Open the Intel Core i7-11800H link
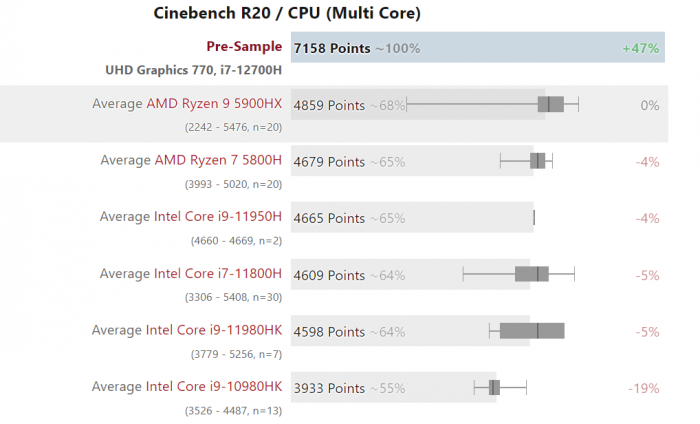This screenshot has height=424, width=700. 218,273
